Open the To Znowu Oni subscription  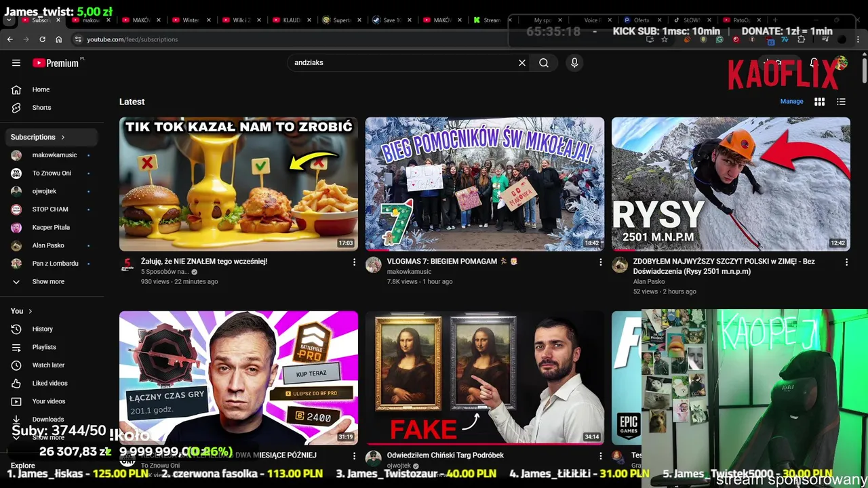coord(52,173)
